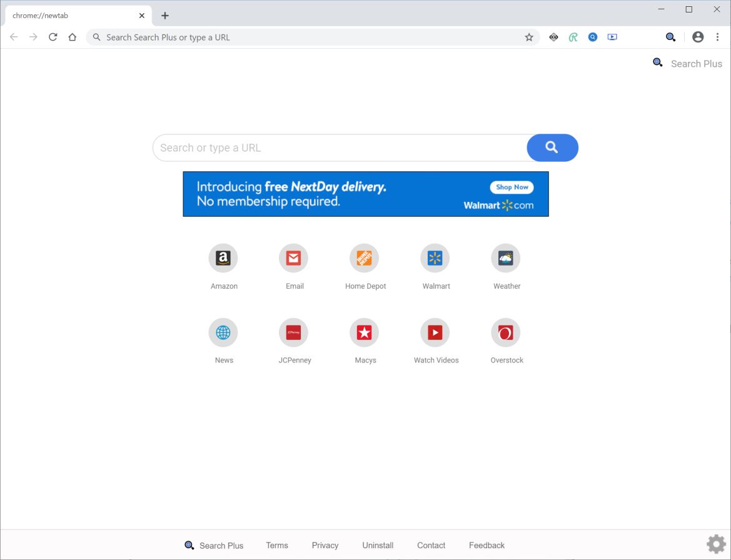Click the Macys label text
The height and width of the screenshot is (560, 731).
pyautogui.click(x=365, y=360)
